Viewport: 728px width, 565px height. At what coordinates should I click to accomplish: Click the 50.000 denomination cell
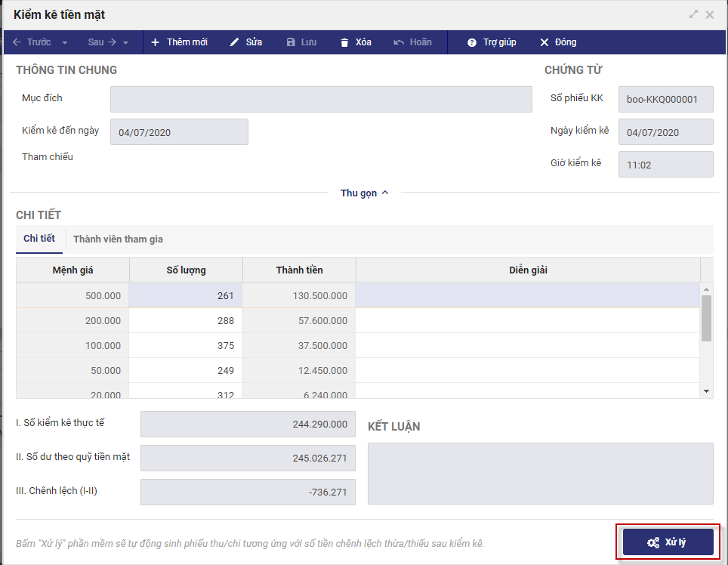[x=72, y=370]
